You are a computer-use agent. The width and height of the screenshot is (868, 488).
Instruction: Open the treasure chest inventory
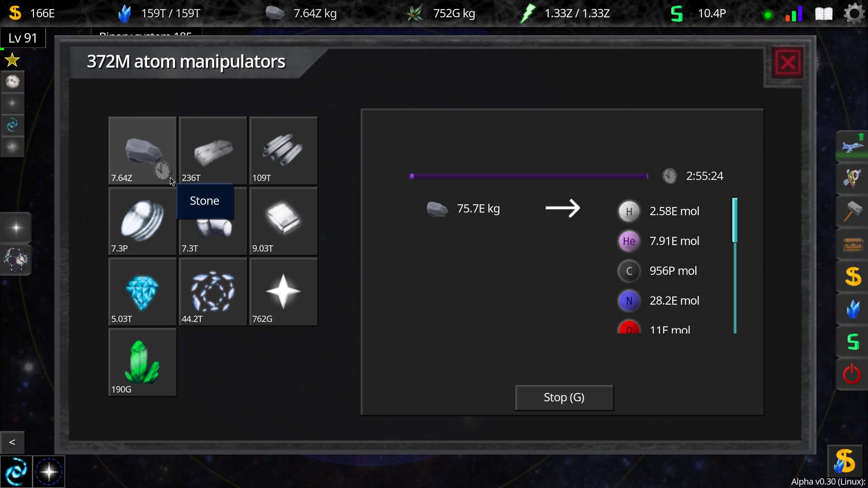tap(852, 244)
